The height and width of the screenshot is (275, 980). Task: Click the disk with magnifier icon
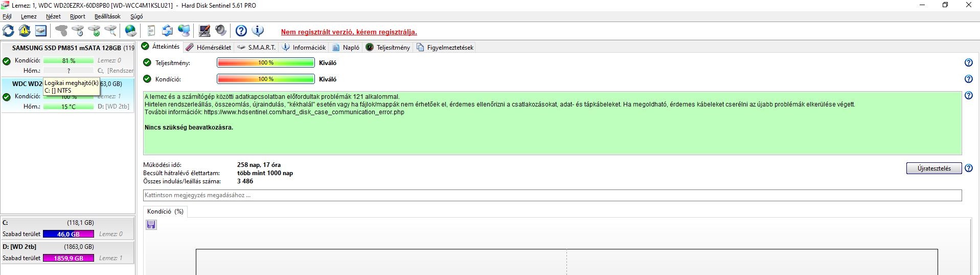tap(110, 31)
